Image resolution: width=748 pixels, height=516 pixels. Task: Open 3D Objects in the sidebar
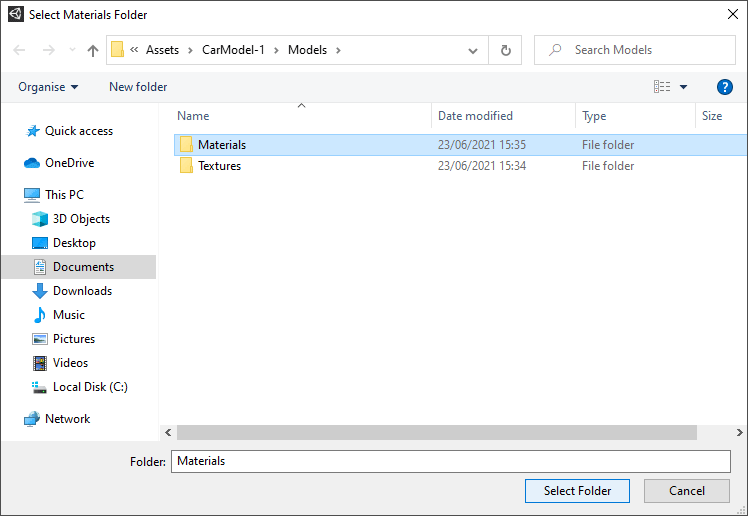[81, 219]
